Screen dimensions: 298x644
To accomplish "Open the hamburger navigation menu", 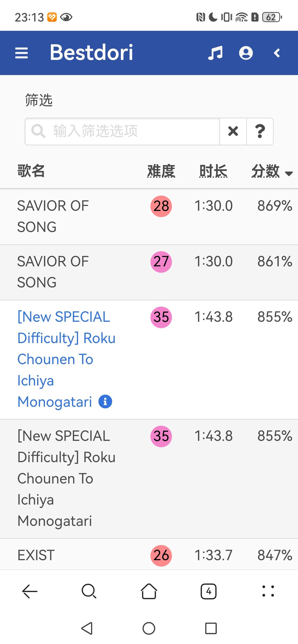I will point(22,53).
